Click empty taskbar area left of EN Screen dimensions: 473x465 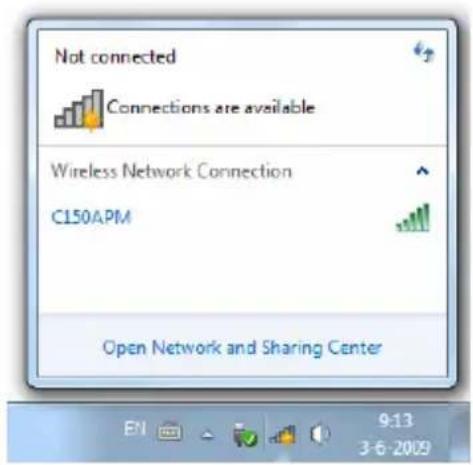click(x=63, y=433)
